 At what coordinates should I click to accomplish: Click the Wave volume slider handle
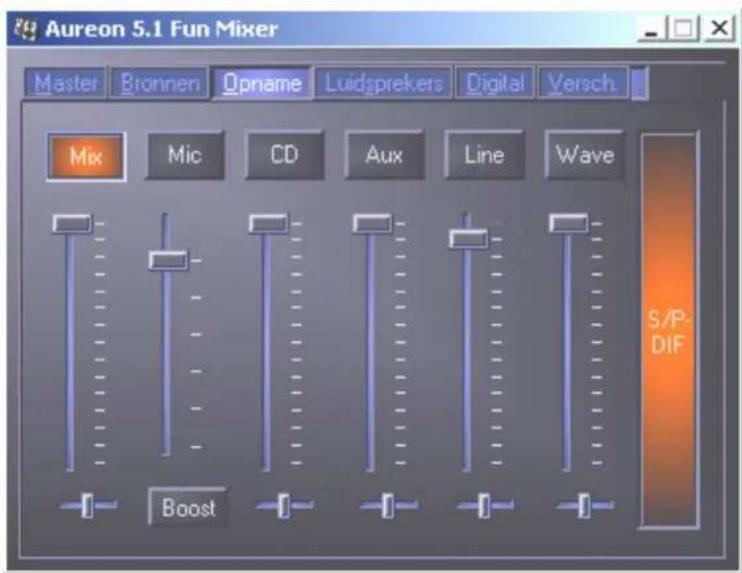click(568, 223)
